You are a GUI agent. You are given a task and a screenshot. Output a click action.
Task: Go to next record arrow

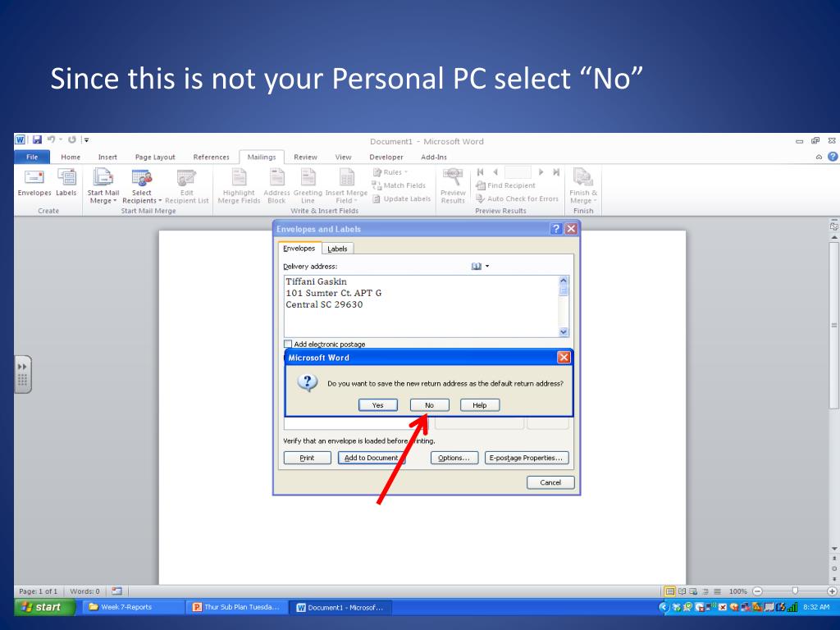(541, 172)
